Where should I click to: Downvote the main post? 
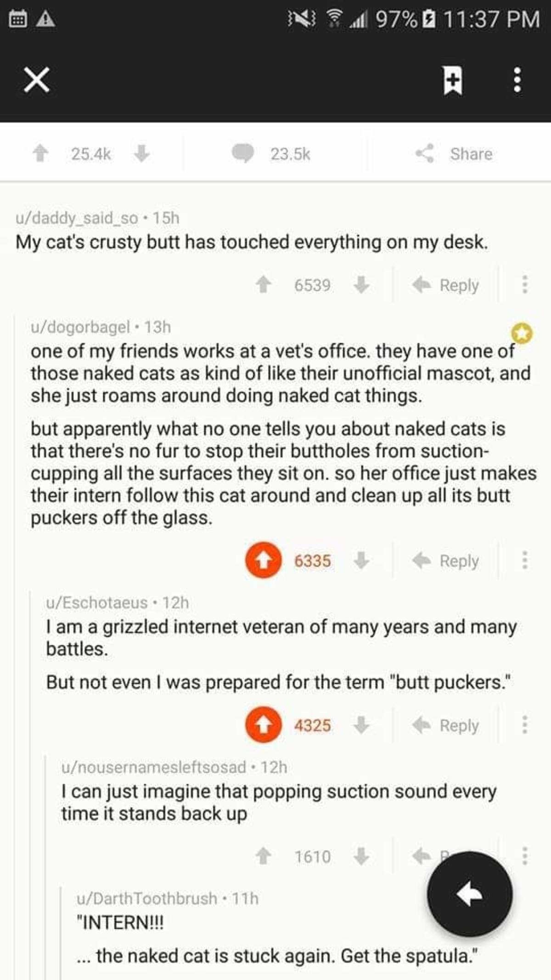tap(141, 154)
